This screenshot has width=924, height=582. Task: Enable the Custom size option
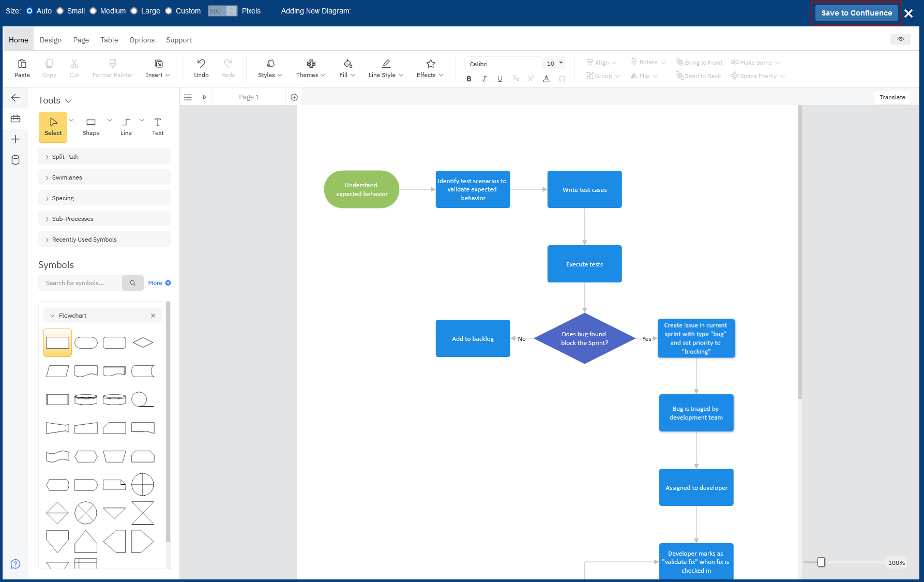[x=168, y=10]
